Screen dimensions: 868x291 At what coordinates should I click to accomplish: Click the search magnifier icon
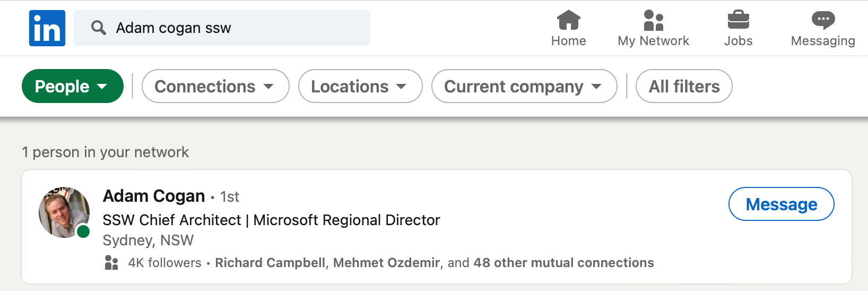coord(98,28)
